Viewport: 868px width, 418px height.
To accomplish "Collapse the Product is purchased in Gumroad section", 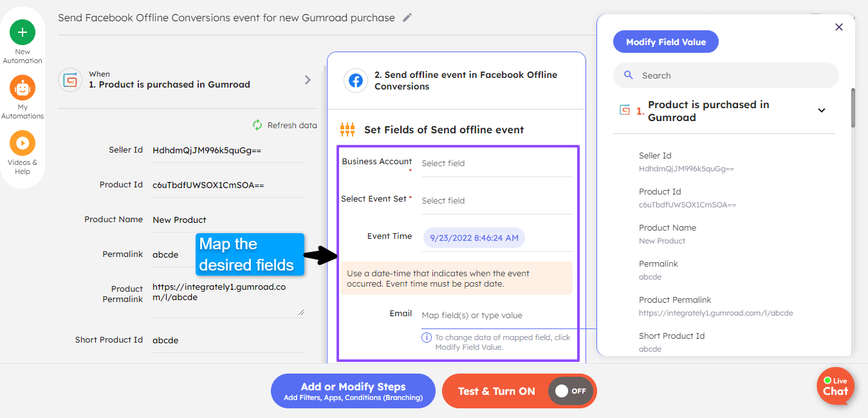I will [x=822, y=110].
